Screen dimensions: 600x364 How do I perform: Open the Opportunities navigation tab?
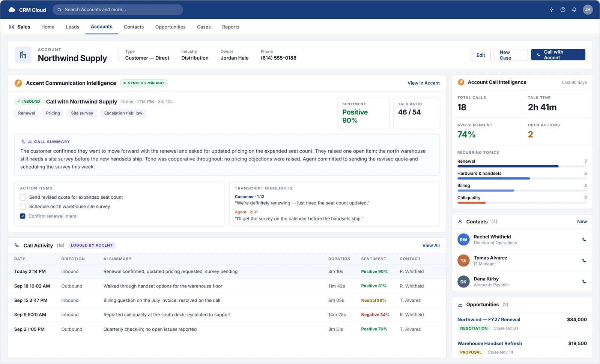point(170,27)
